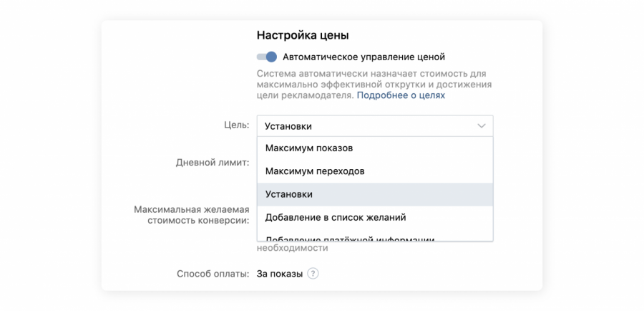Choose "Максимум переходов" option
Image resolution: width=644 pixels, height=311 pixels.
[x=315, y=171]
